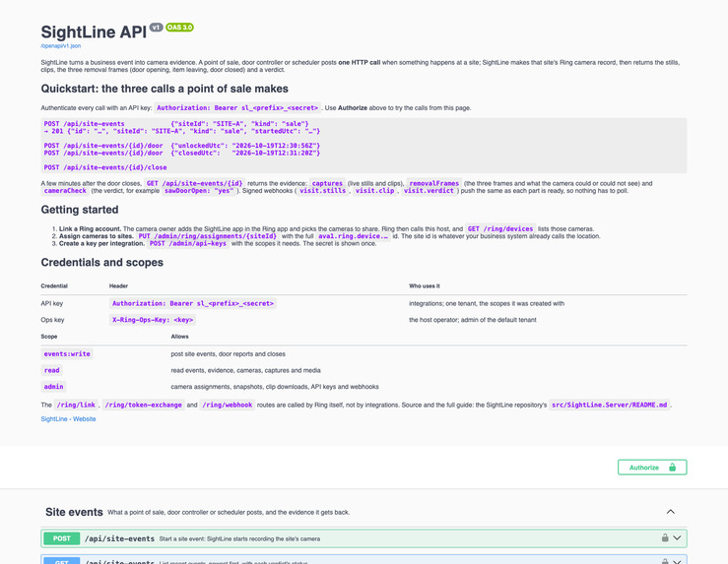This screenshot has height=564, width=728.
Task: Click the Site events section title
Action: [74, 512]
